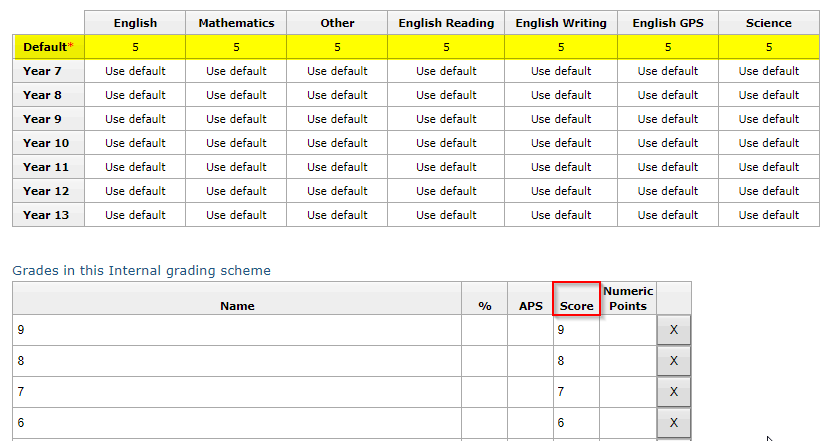Click the APS column header

tap(530, 299)
